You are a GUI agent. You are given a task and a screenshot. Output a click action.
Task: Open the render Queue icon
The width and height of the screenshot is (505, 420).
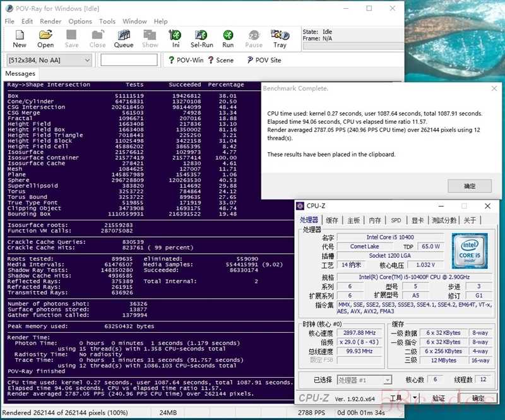[124, 39]
